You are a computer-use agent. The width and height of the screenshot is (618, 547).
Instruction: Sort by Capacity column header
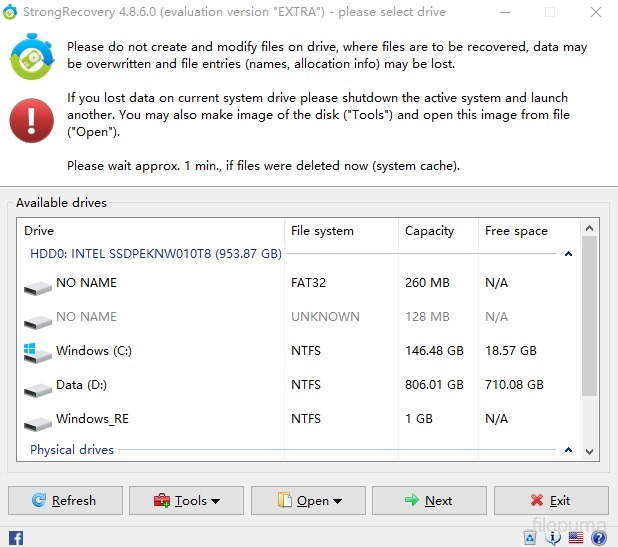429,231
